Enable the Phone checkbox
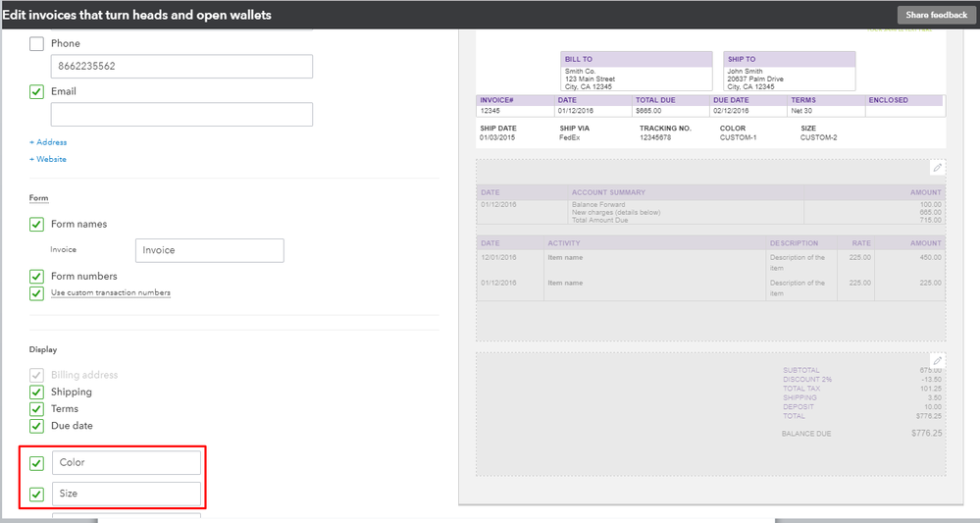 [x=37, y=44]
